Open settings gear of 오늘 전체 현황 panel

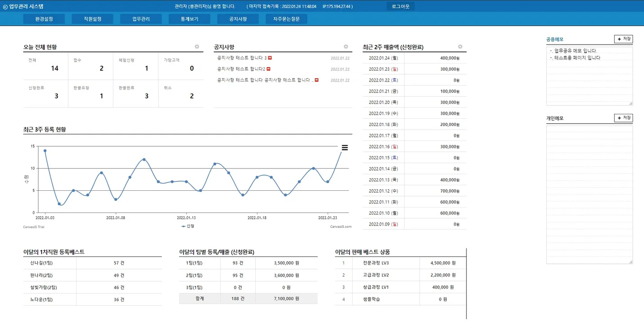point(197,47)
